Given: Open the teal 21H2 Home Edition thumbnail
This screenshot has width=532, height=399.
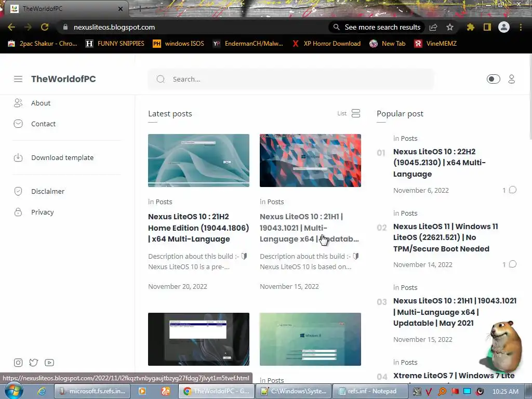Looking at the screenshot, I should tap(198, 161).
